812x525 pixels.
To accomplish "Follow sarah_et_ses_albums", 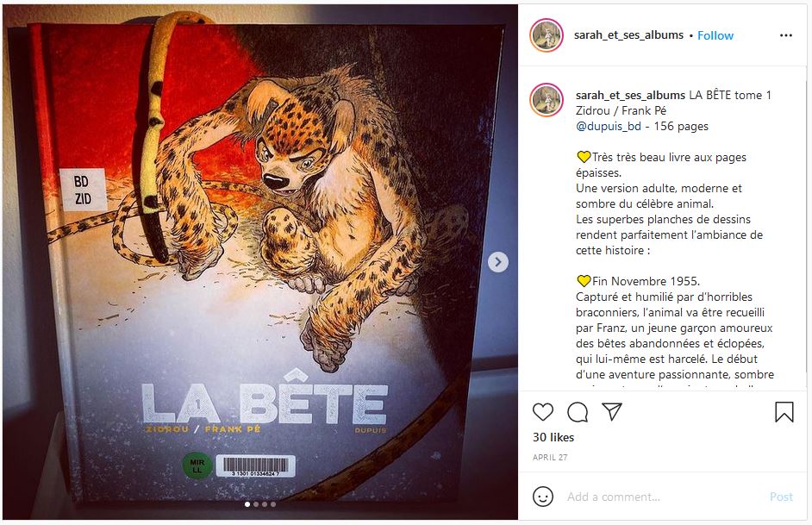I will pos(715,35).
